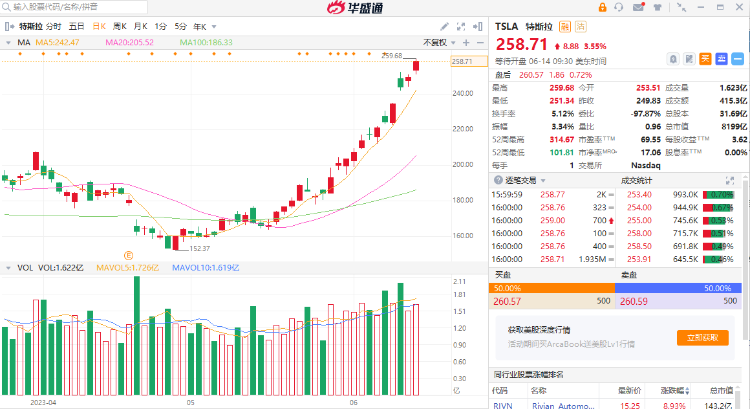Image resolution: width=750 pixels, height=409 pixels.
Task: Open help icon beside 逐笔交易
Action: coord(498,180)
